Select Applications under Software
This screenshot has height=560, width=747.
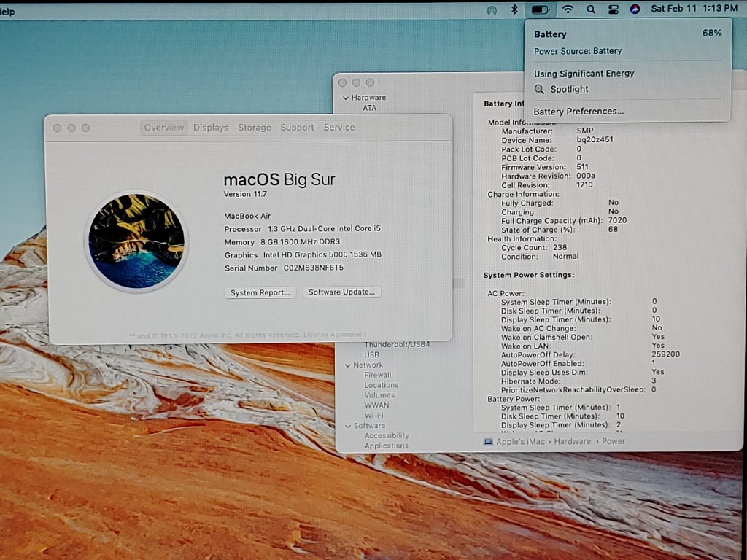[x=386, y=446]
